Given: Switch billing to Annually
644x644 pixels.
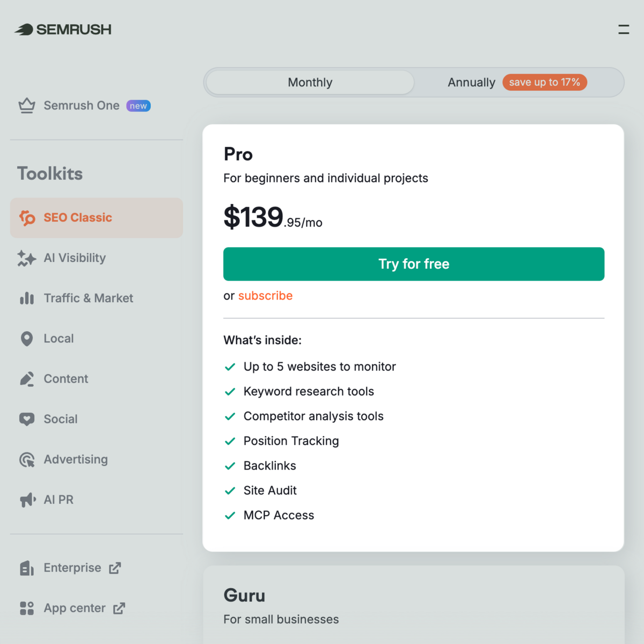Looking at the screenshot, I should (x=471, y=82).
